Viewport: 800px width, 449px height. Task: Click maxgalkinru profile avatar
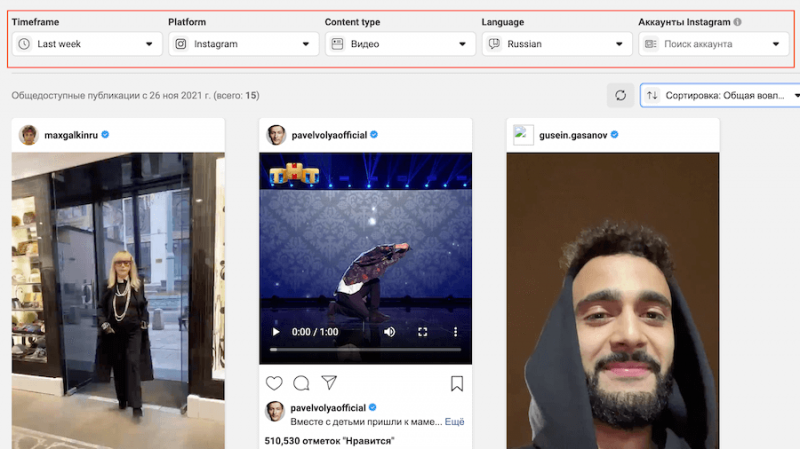pyautogui.click(x=27, y=134)
